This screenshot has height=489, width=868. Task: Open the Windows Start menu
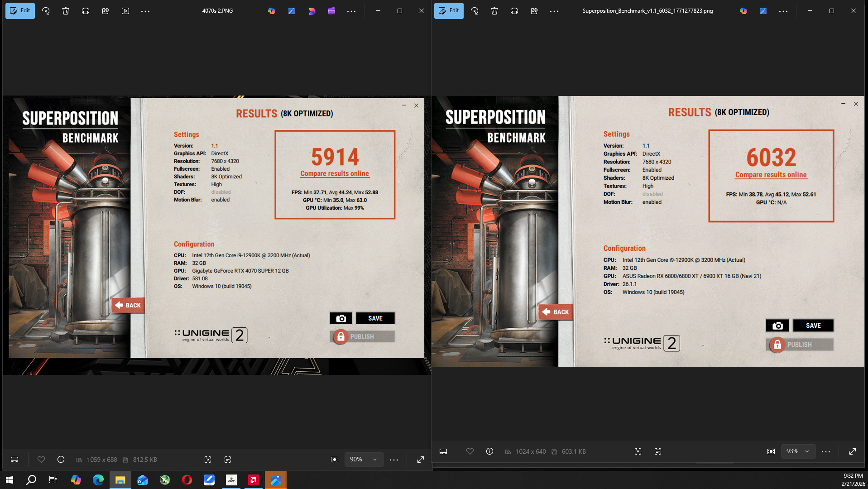pos(10,480)
